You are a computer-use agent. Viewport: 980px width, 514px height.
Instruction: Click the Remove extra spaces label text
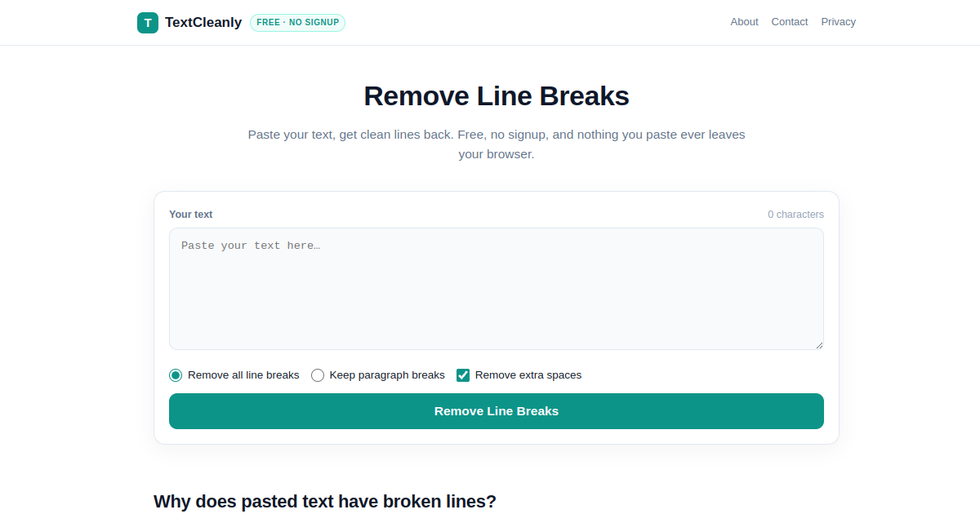[x=528, y=375]
